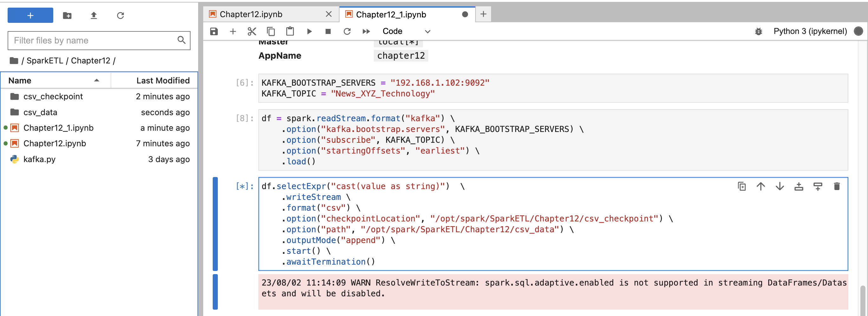Enable the debugger bug icon
The height and width of the screenshot is (316, 868).
[758, 31]
